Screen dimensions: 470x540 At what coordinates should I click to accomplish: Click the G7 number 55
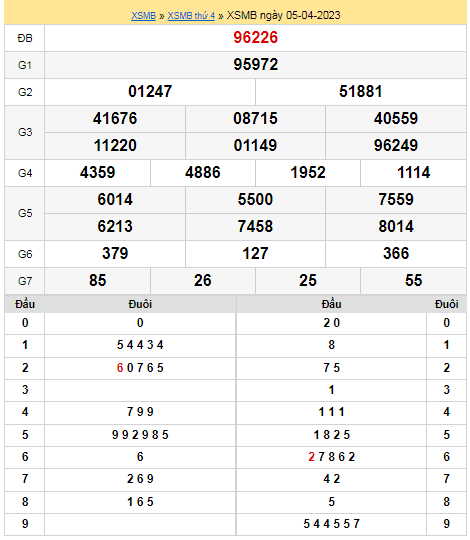point(414,280)
